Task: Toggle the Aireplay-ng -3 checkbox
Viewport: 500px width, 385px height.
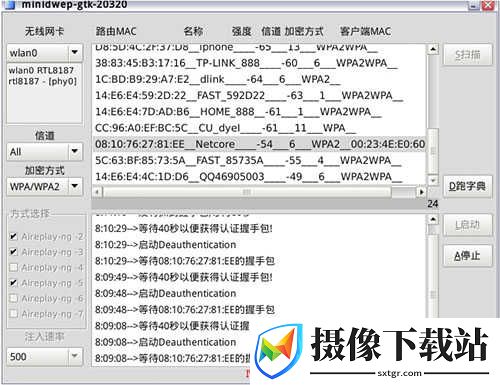Action: tap(13, 252)
